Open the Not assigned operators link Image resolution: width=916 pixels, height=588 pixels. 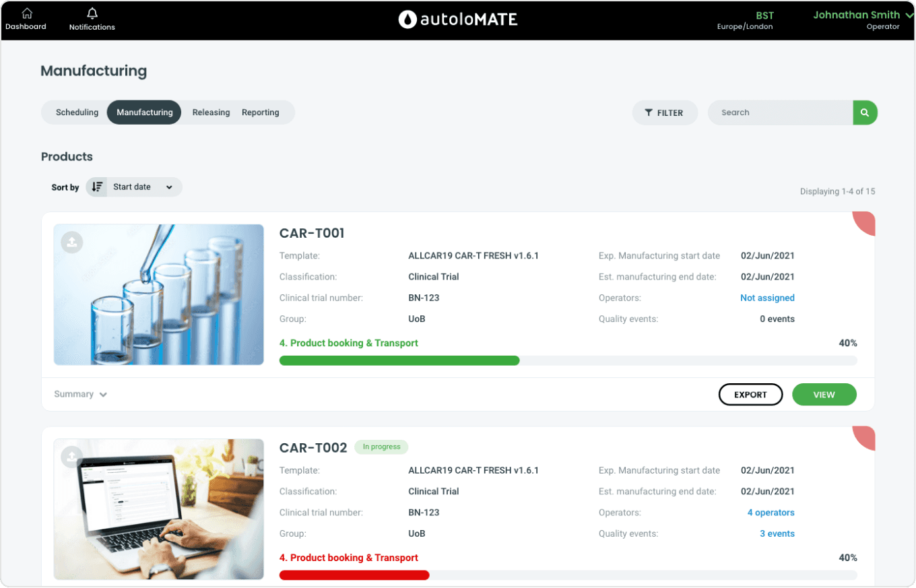[767, 298]
